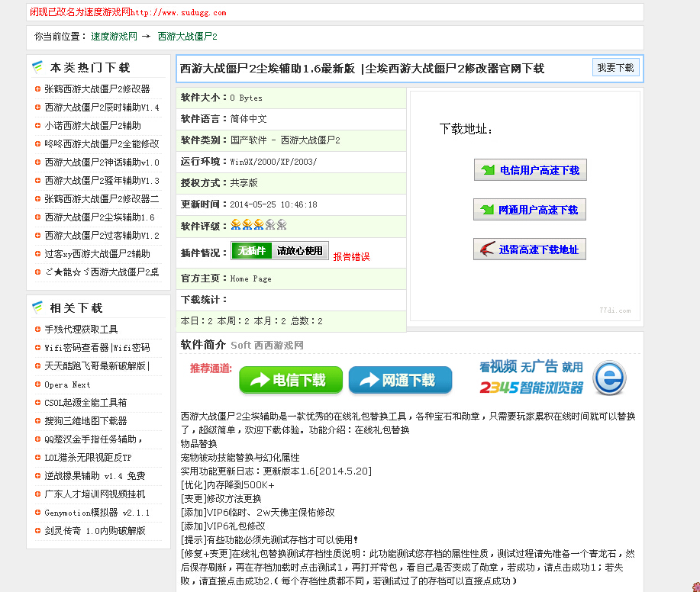Open Genymotion模拟器 v2.1.1 link
This screenshot has width=700, height=592.
97,513
